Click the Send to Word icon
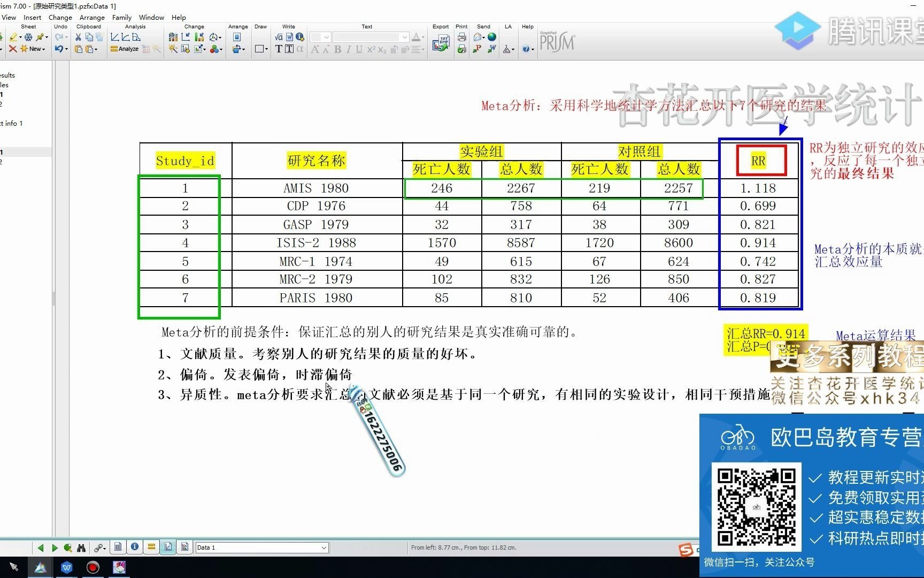The image size is (924, 578). (x=492, y=49)
